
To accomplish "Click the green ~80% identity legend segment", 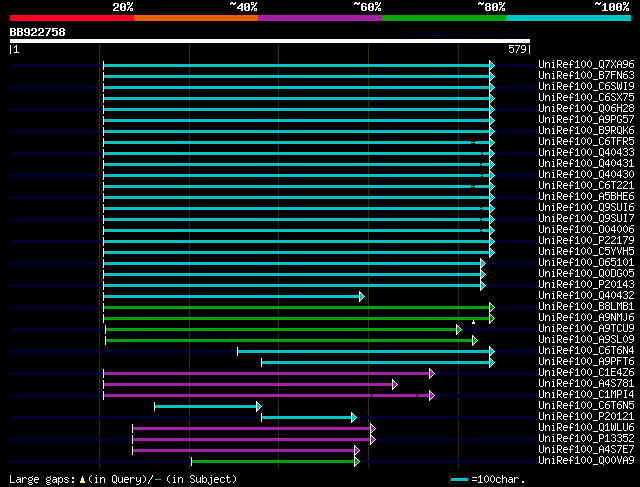I will tap(444, 18).
